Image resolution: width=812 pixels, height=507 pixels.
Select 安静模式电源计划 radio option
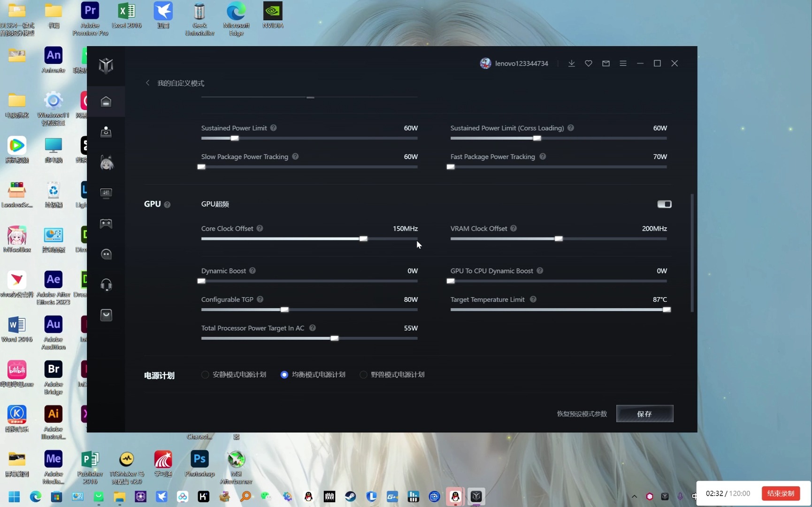point(205,375)
